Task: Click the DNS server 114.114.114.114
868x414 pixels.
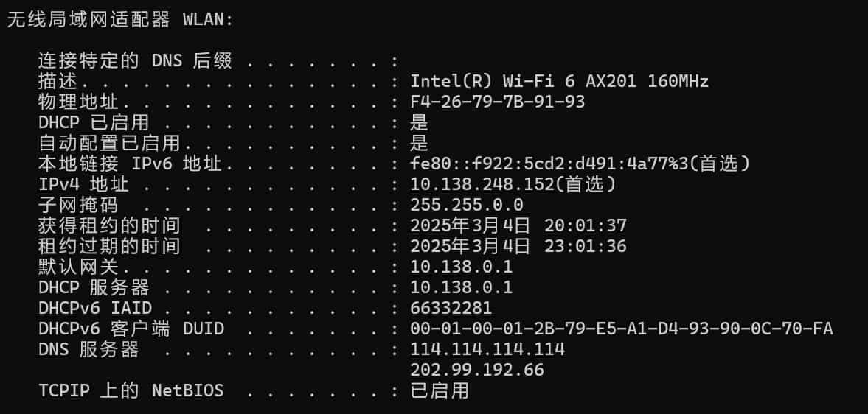Action: pos(487,349)
